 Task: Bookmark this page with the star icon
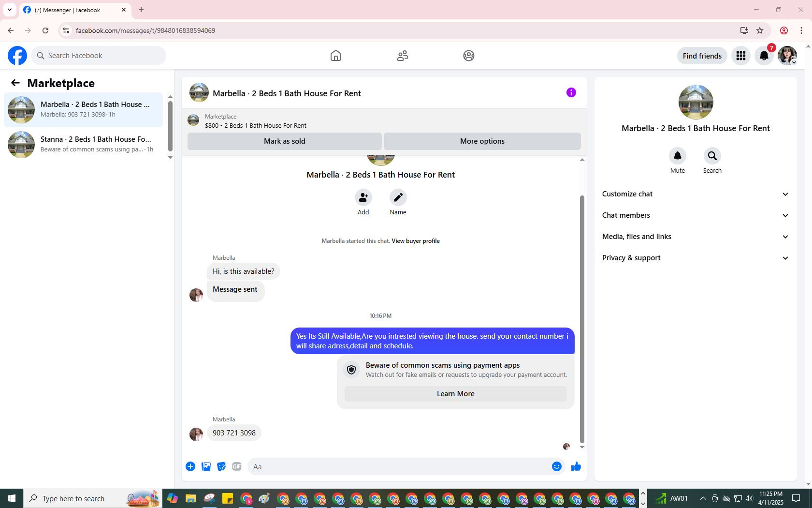pos(760,30)
